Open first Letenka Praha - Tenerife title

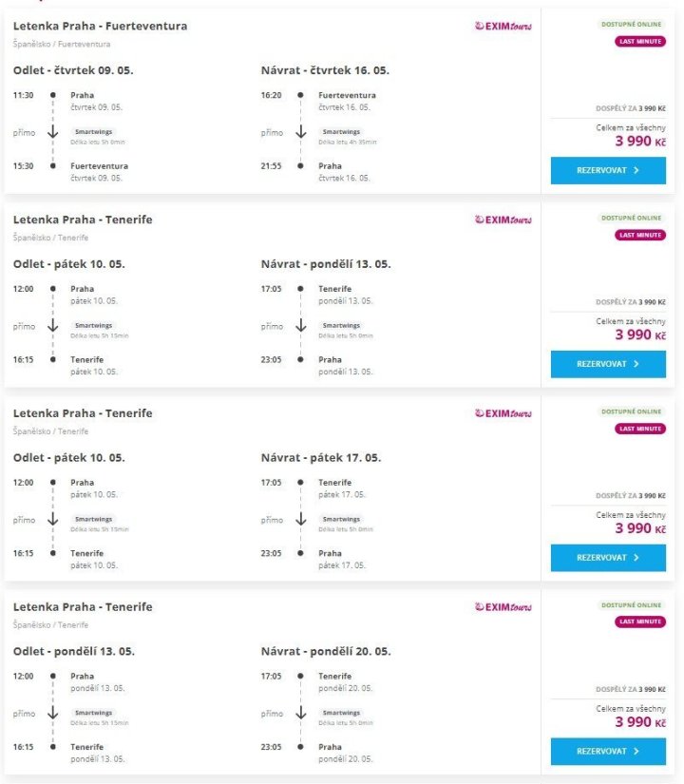click(83, 220)
